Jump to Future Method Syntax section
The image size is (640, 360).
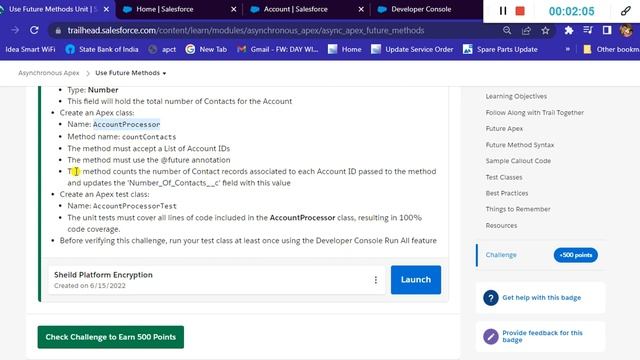click(520, 145)
